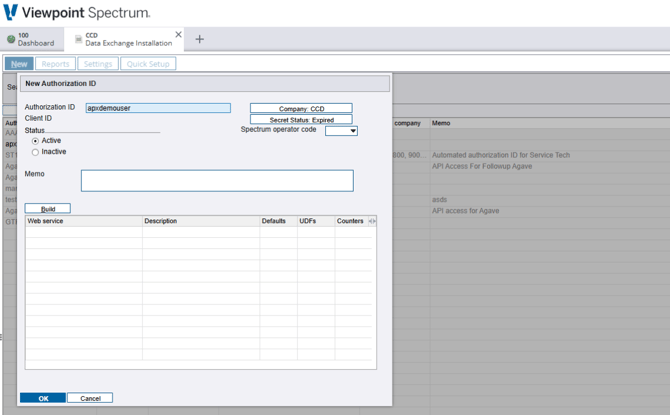Click the New Authorization ID title bar
This screenshot has height=415, width=670.
click(x=205, y=83)
